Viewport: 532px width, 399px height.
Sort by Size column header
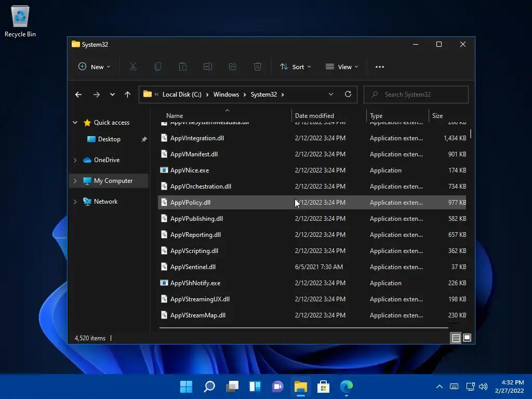437,116
